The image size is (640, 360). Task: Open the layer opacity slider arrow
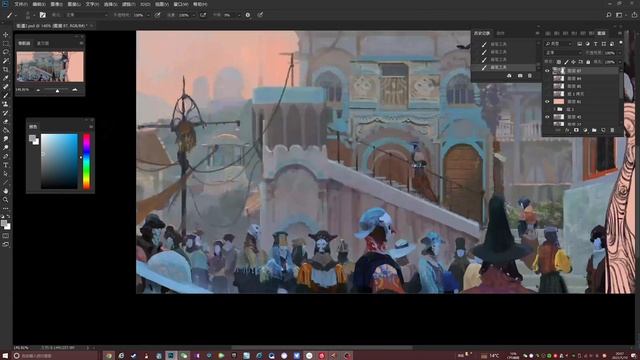pos(619,53)
